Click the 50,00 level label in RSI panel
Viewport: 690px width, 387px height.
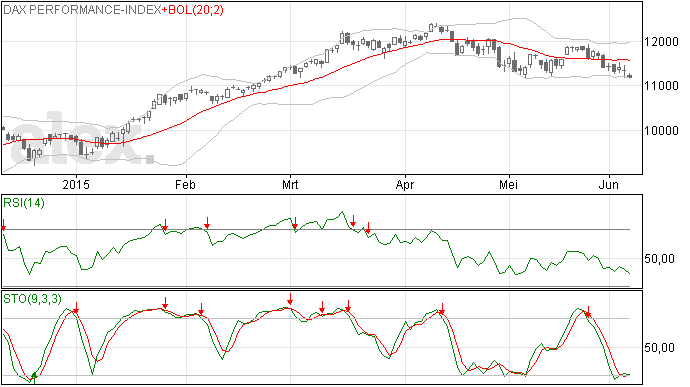(659, 259)
